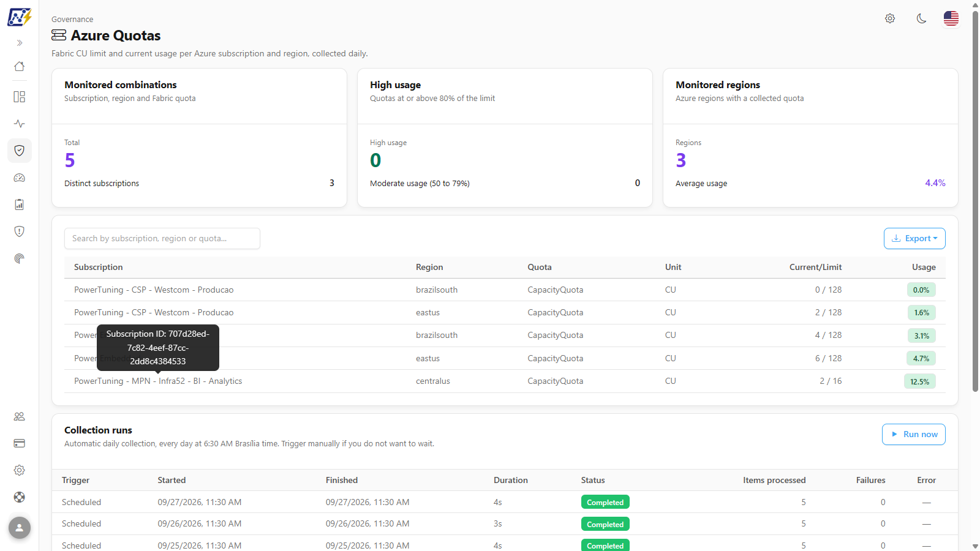Click the scrollbar down arrow
This screenshot has height=551, width=980.
975,546
